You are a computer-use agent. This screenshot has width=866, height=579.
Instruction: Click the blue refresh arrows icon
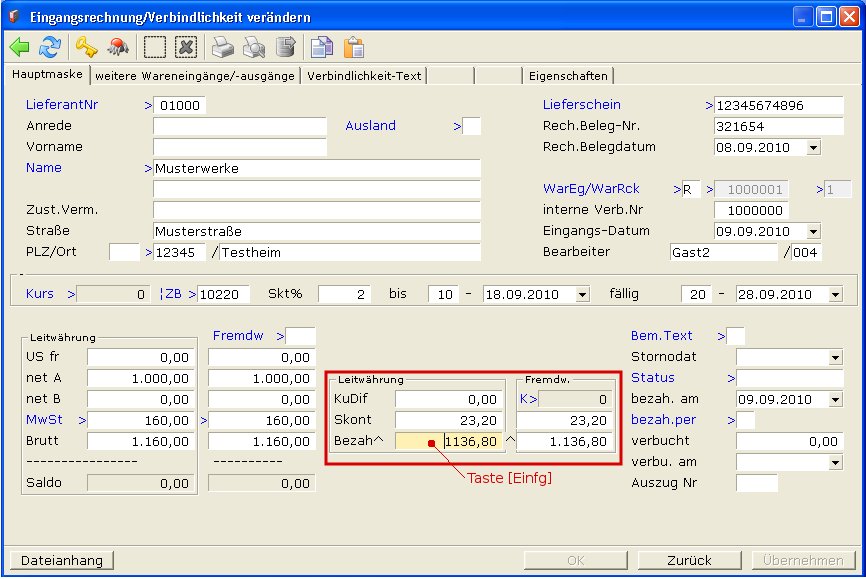50,47
